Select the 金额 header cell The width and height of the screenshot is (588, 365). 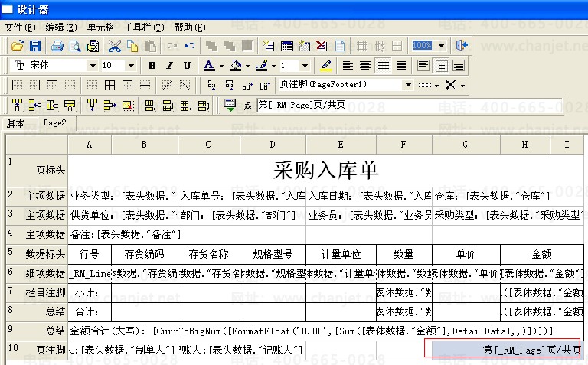click(542, 255)
